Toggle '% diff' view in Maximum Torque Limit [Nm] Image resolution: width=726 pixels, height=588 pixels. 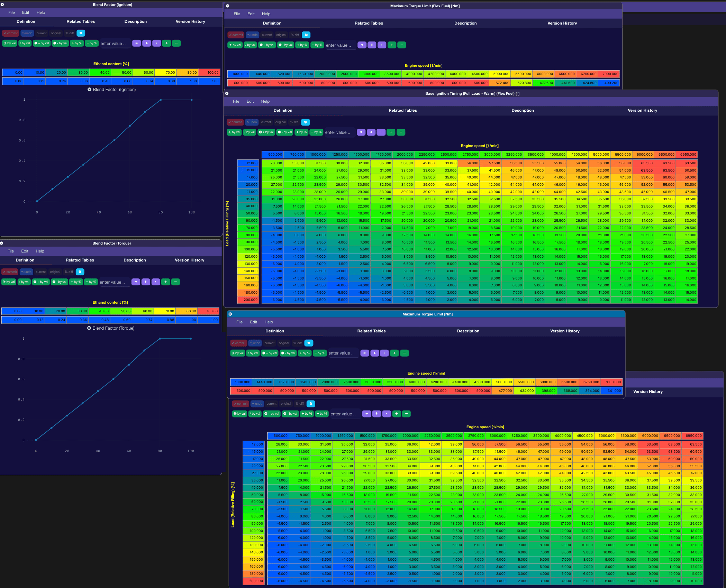(x=298, y=343)
